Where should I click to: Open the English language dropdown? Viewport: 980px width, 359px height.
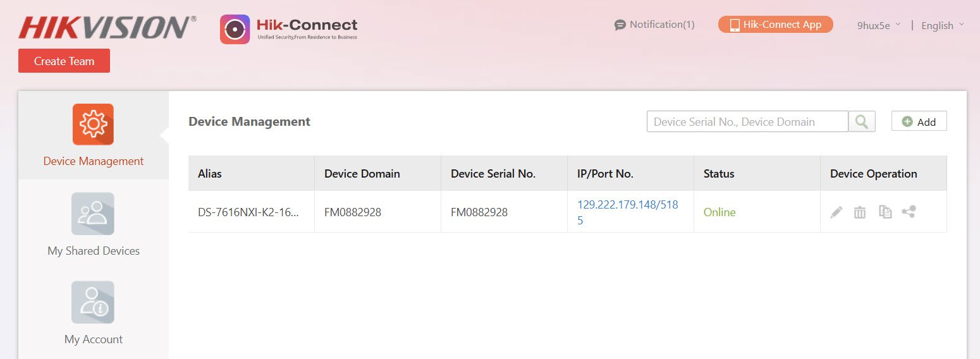click(942, 25)
